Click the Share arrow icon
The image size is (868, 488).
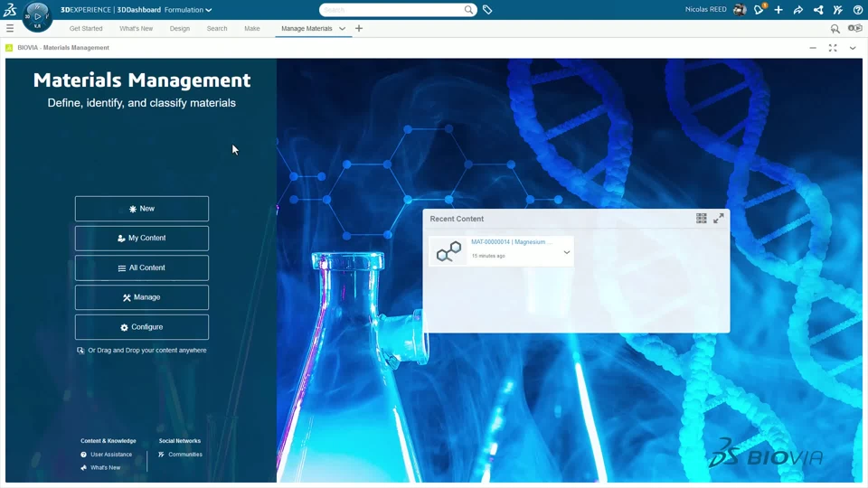[798, 9]
